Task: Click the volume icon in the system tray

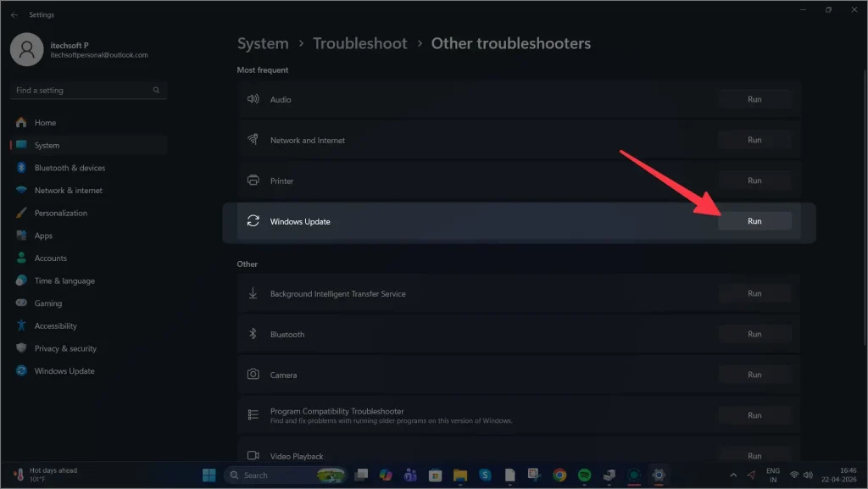Action: click(809, 475)
